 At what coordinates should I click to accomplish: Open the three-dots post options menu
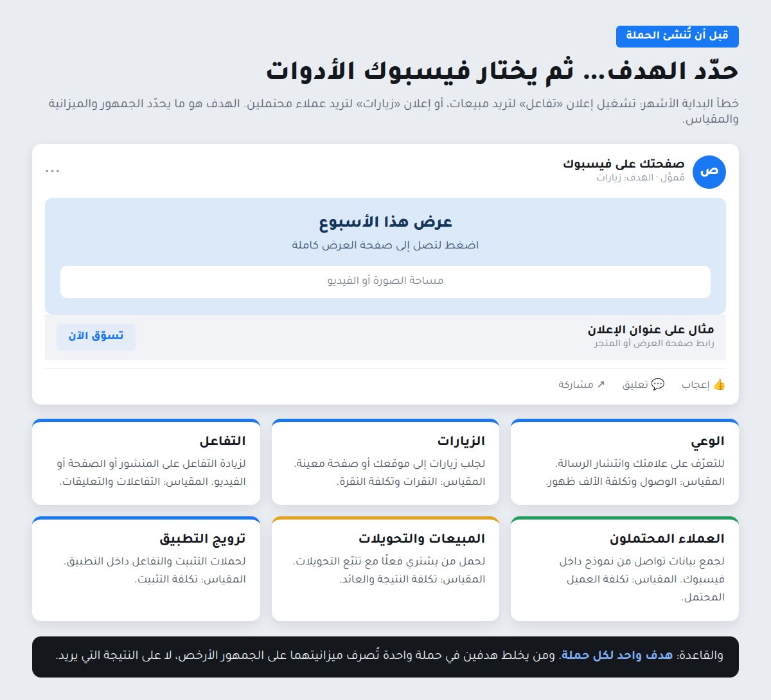click(x=53, y=171)
